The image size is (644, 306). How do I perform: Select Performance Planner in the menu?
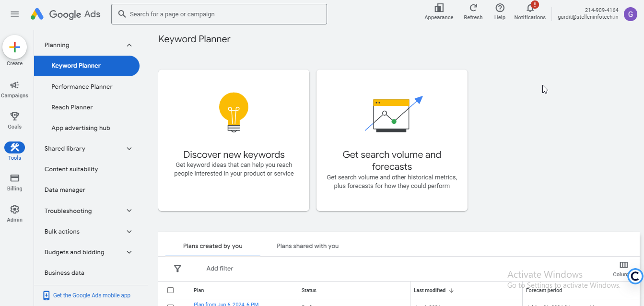pyautogui.click(x=82, y=87)
